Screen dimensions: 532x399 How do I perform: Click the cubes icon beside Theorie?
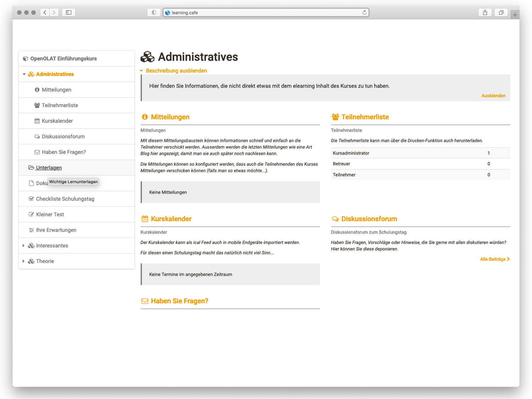(x=31, y=261)
